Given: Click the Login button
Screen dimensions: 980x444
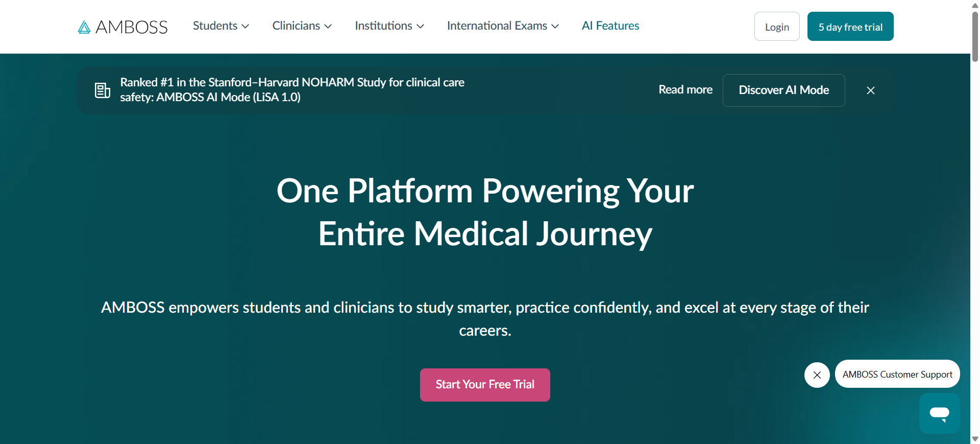Looking at the screenshot, I should pos(777,27).
